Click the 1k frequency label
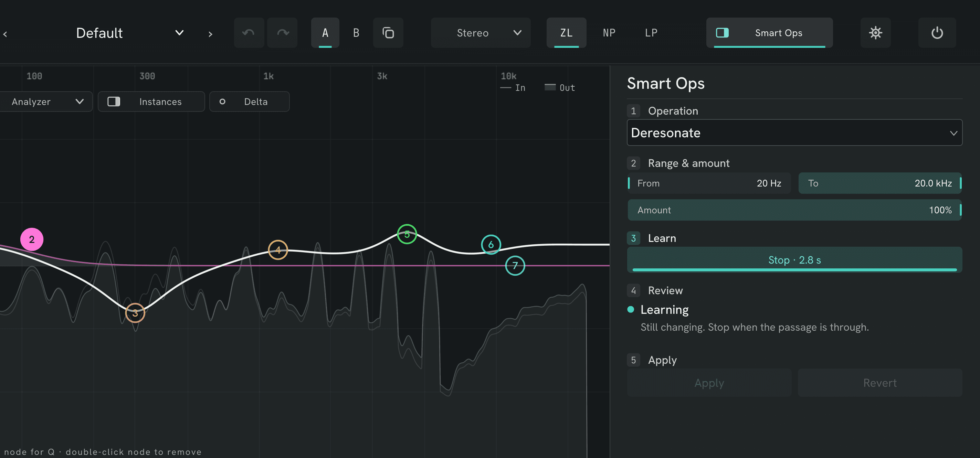 point(268,76)
